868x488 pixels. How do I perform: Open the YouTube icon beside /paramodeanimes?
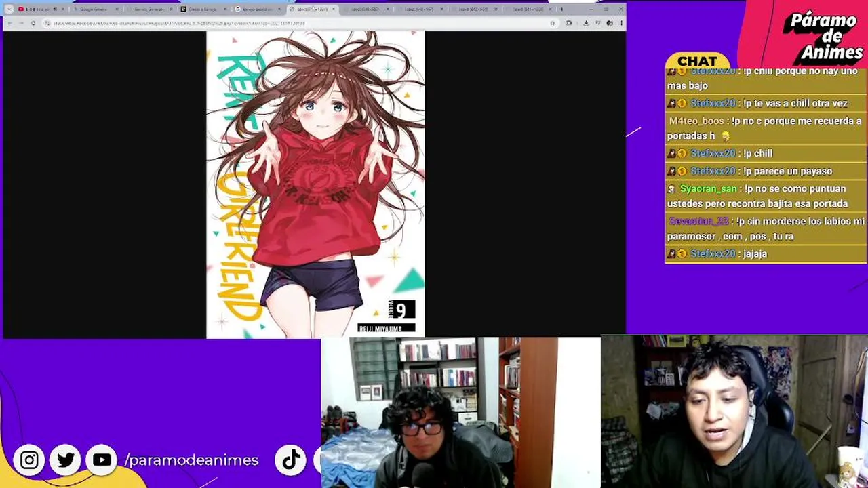click(102, 460)
